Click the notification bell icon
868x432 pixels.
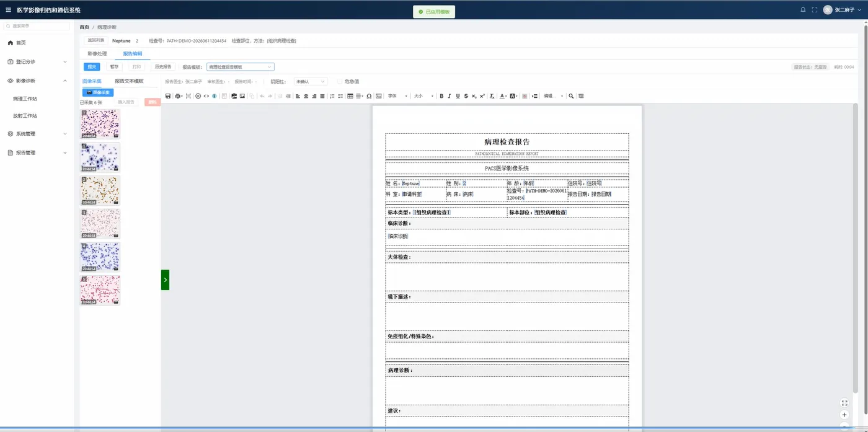[x=803, y=10]
